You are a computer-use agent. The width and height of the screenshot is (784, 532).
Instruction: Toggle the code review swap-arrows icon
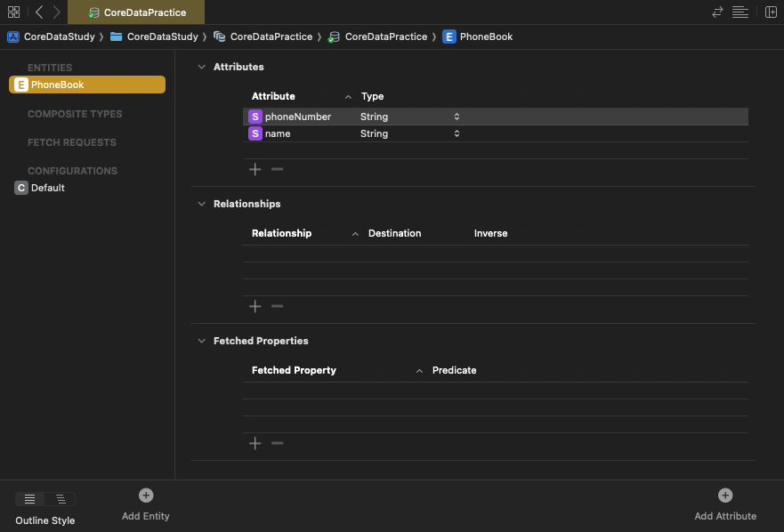717,12
